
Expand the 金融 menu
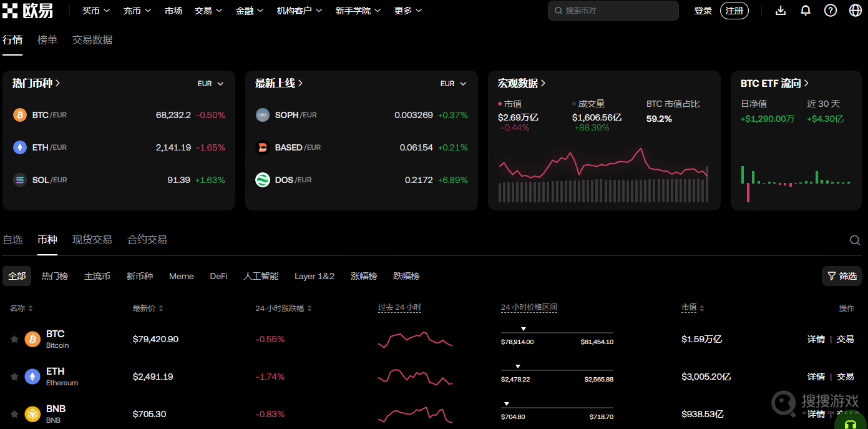coord(250,11)
